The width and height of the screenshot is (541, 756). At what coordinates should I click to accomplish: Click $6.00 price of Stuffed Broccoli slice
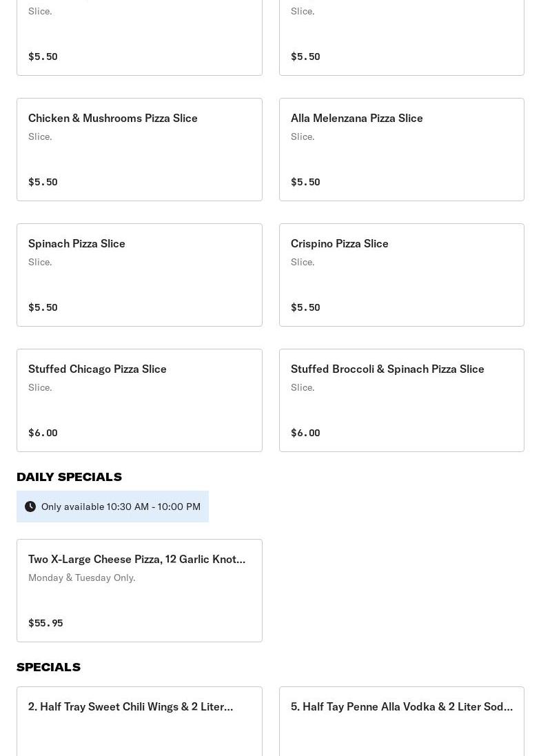coord(305,433)
